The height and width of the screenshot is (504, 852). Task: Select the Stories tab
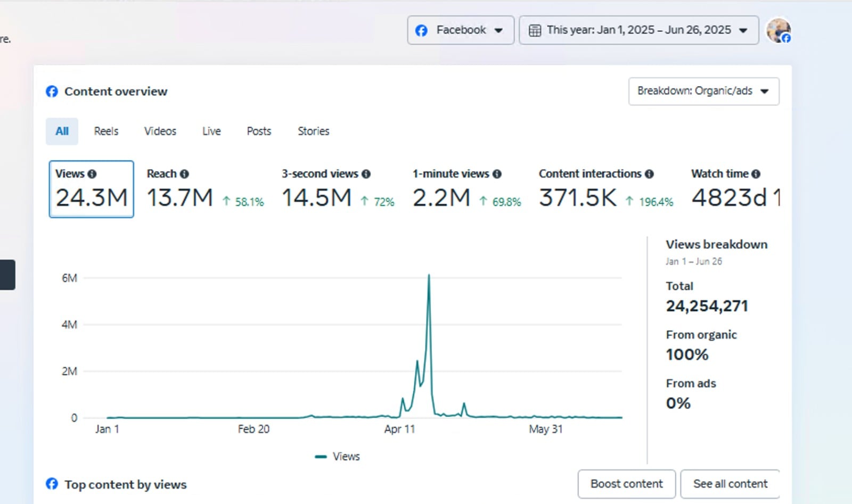click(x=313, y=131)
